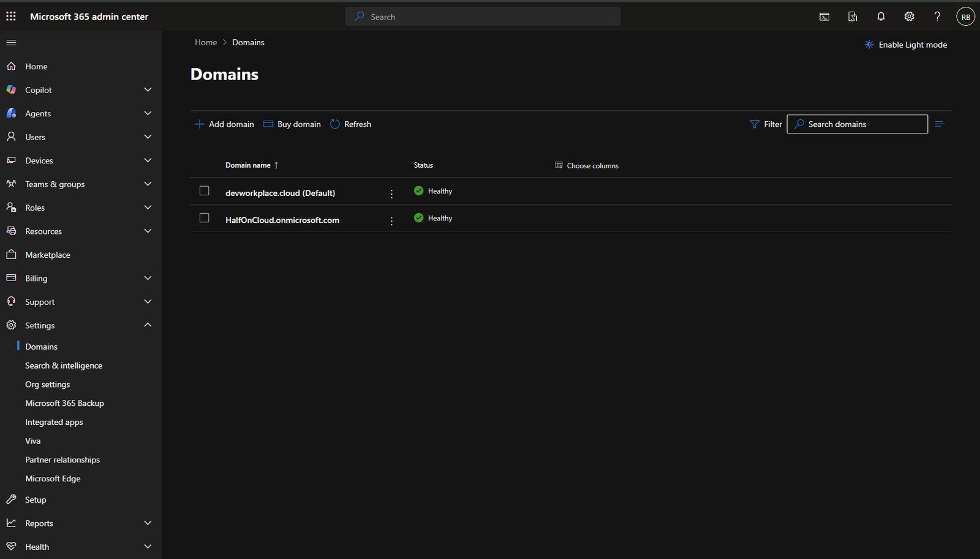Collapse the Settings navigation section
The image size is (980, 559).
148,325
